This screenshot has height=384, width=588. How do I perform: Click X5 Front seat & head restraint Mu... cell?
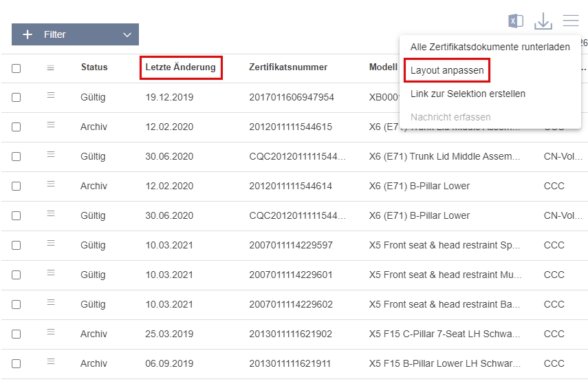pos(445,275)
